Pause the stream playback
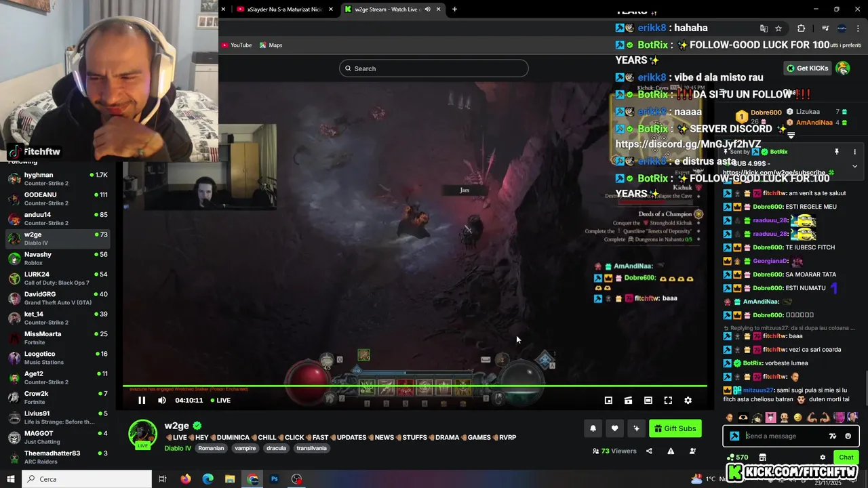 [x=142, y=401]
